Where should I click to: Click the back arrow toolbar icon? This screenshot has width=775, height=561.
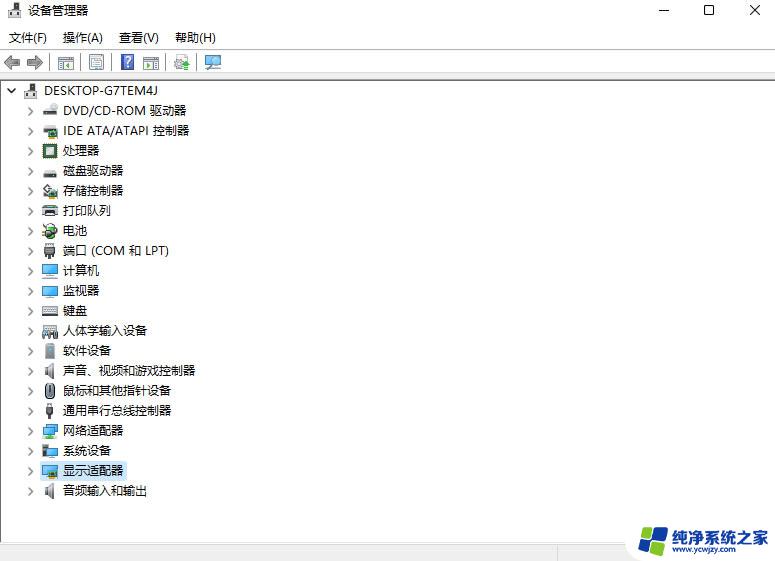12,62
